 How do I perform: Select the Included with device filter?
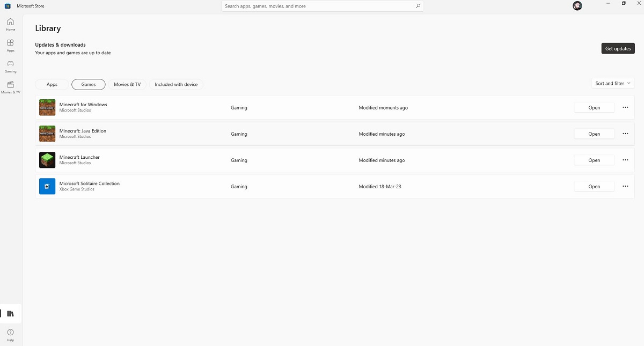pos(176,84)
